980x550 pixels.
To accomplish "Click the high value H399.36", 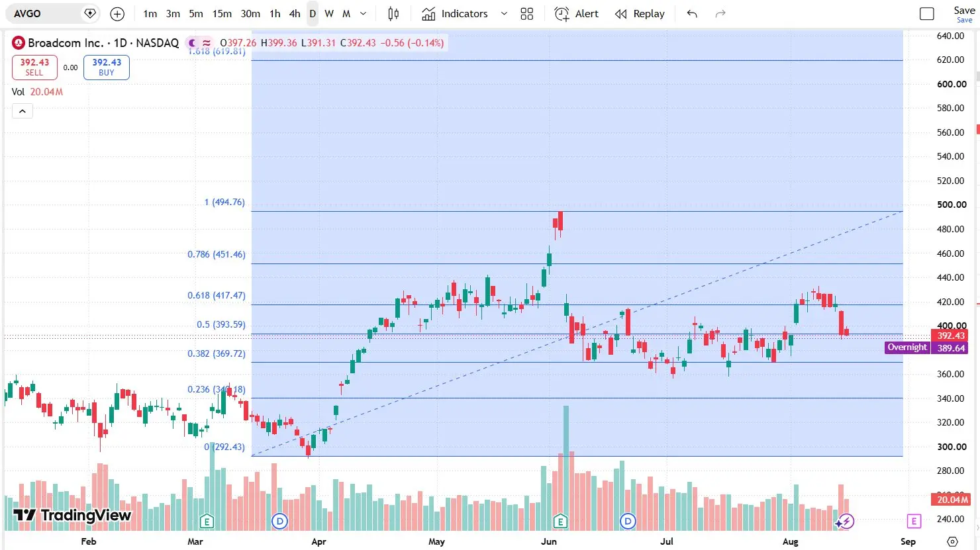I will pyautogui.click(x=279, y=43).
